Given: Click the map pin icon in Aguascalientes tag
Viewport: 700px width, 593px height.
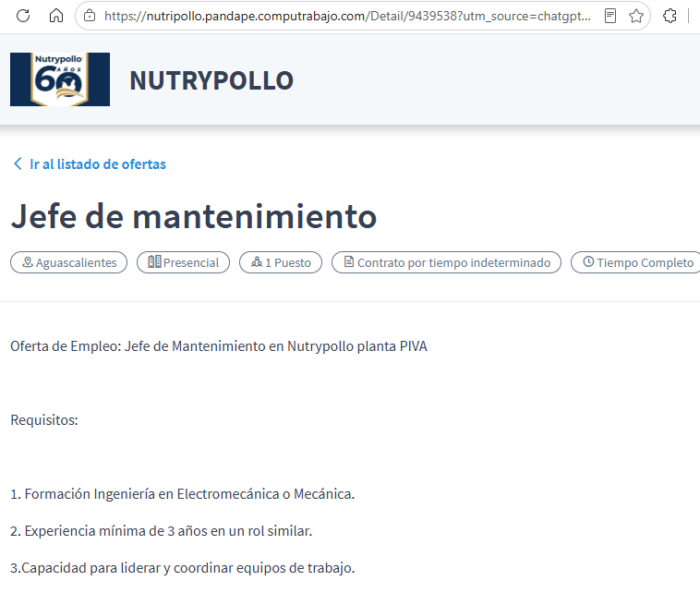Looking at the screenshot, I should 28,262.
